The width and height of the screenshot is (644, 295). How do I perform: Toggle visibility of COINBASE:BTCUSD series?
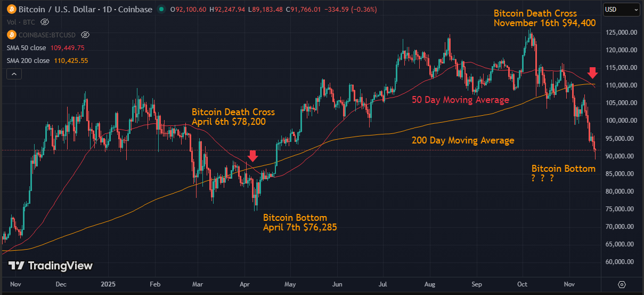[x=85, y=35]
